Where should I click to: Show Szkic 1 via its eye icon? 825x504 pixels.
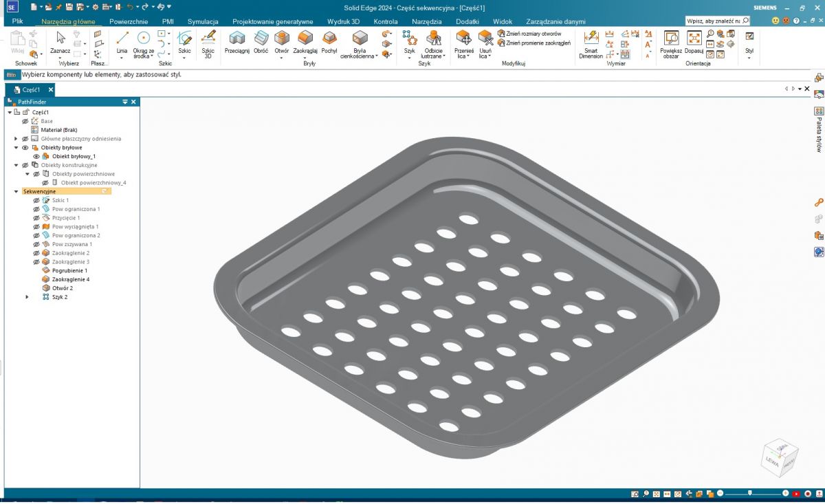coord(36,200)
